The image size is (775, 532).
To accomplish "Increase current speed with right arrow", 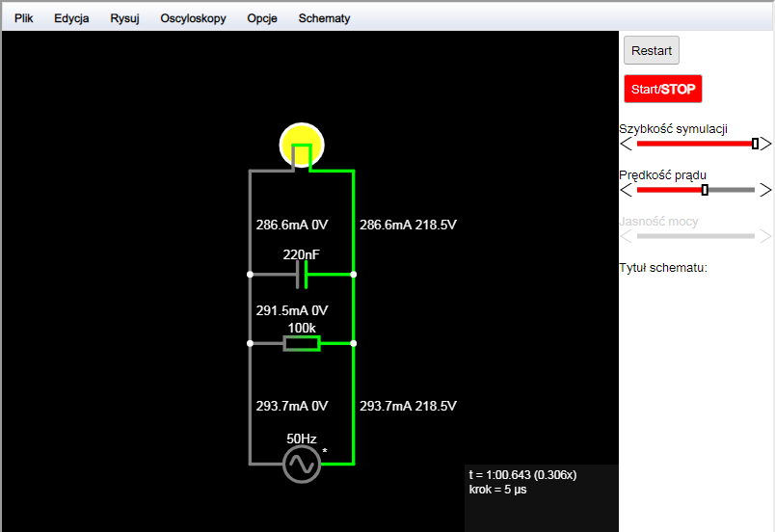I will tap(765, 190).
